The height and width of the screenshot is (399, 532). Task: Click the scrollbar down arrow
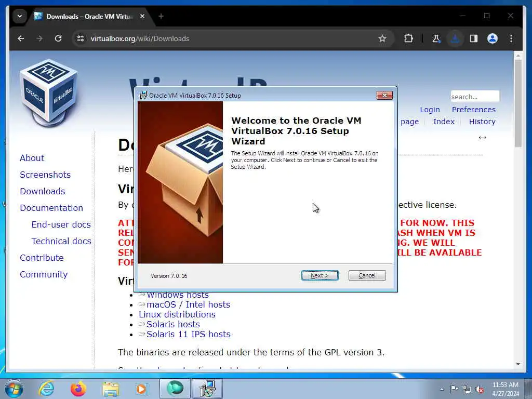coord(518,364)
